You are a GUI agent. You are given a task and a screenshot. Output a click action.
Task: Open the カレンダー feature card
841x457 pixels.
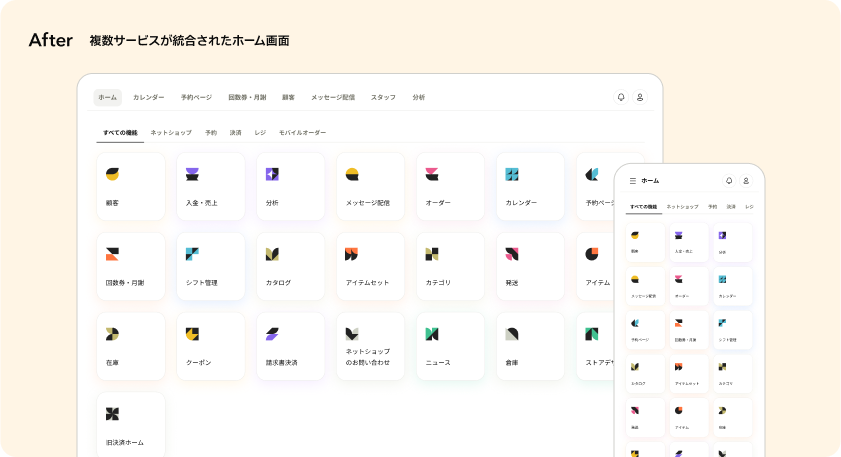[530, 186]
